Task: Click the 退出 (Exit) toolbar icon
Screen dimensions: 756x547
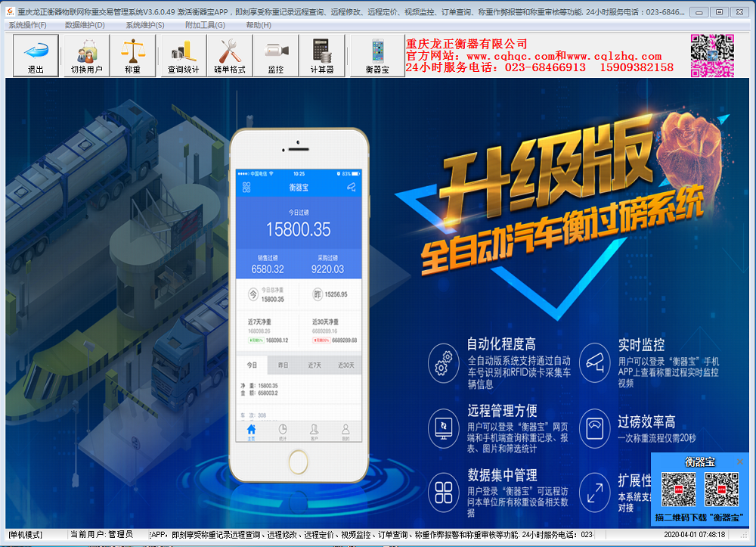Action: click(x=36, y=56)
